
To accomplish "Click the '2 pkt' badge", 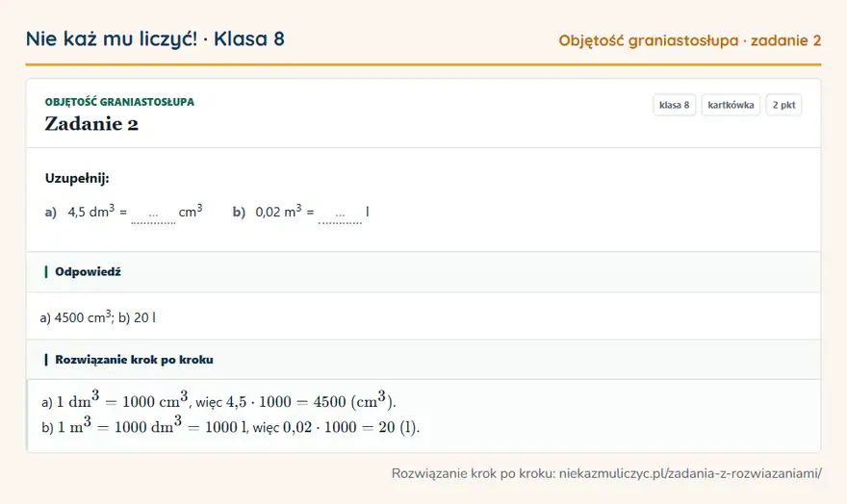I will pos(783,105).
